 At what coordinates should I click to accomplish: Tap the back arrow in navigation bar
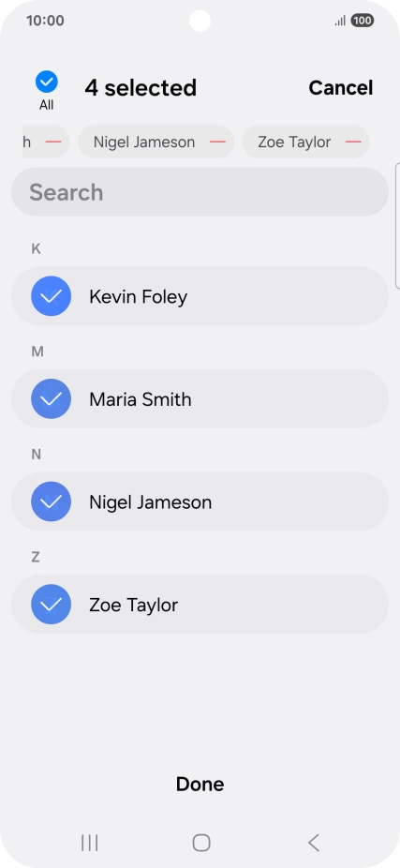tap(313, 843)
